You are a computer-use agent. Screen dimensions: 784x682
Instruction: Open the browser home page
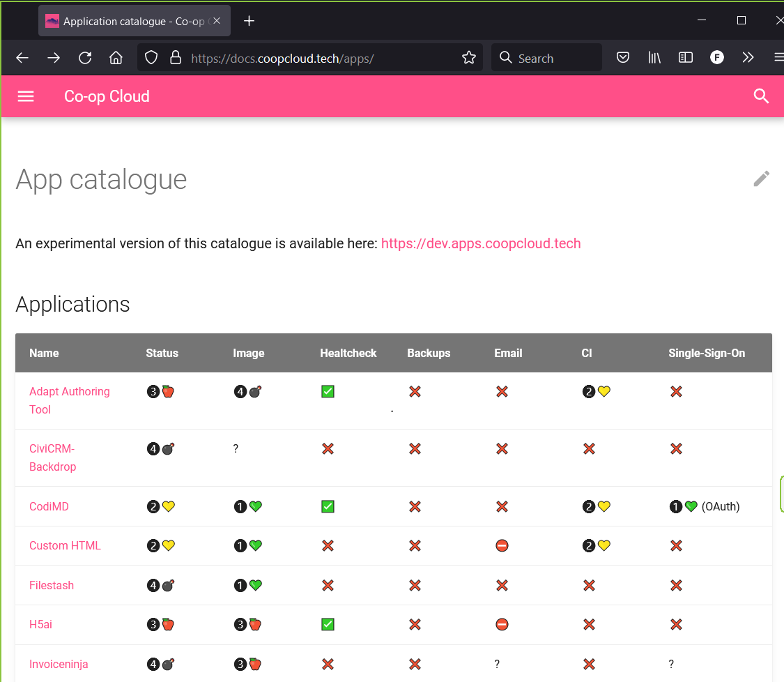pos(116,58)
